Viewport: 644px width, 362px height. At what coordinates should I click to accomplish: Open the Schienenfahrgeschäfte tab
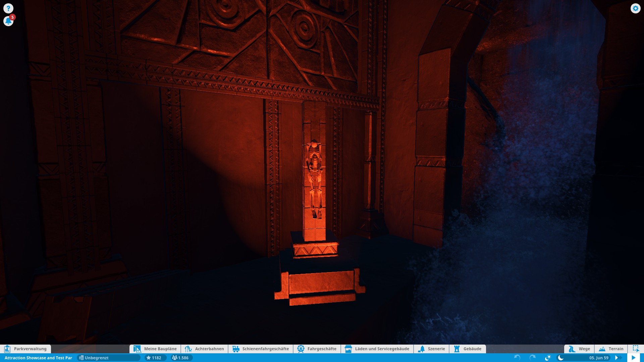pyautogui.click(x=261, y=349)
